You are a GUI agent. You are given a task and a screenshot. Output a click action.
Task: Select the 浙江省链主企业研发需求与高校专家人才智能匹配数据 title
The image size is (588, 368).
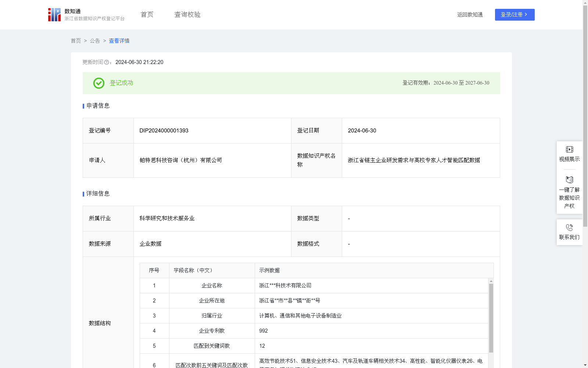click(414, 160)
